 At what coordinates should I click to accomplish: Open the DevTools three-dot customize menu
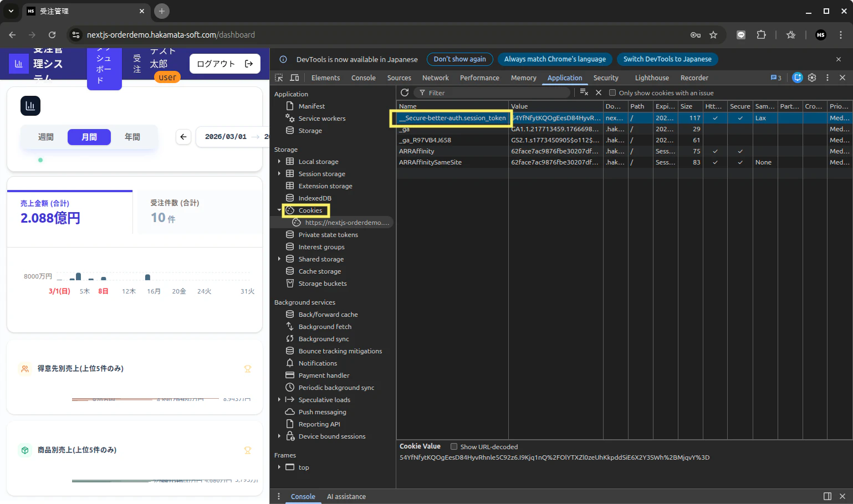pyautogui.click(x=828, y=78)
